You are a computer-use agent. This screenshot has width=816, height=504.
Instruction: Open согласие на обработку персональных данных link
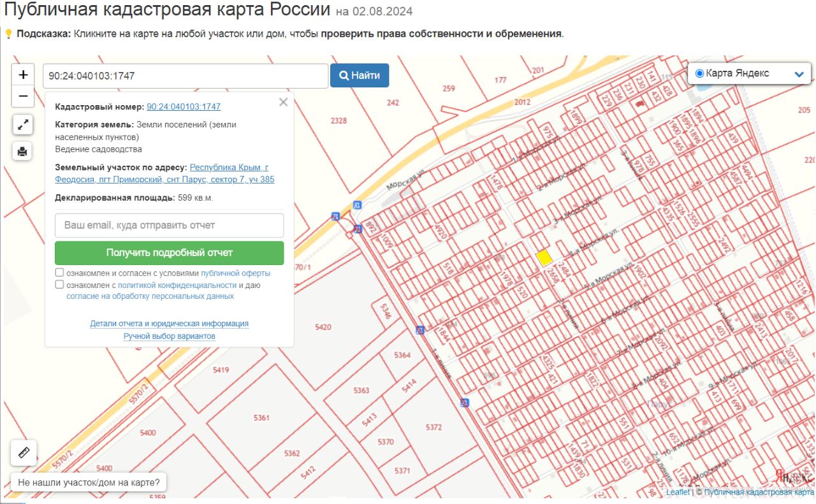[x=150, y=296]
